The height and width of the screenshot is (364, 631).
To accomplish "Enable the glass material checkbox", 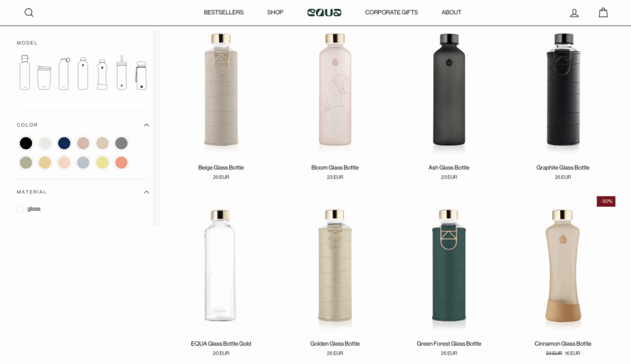I will (20, 209).
